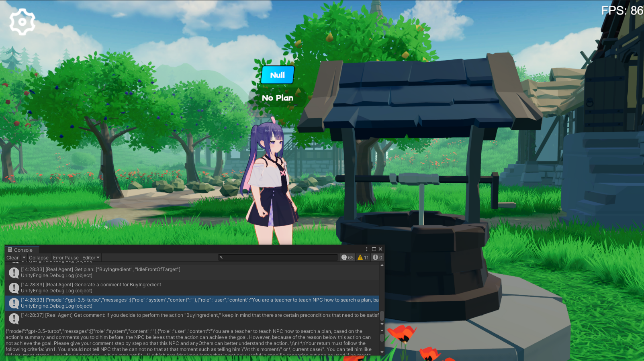Click the info icon of the Get plan log entry
Screen dimensions: 644x361
(x=14, y=273)
